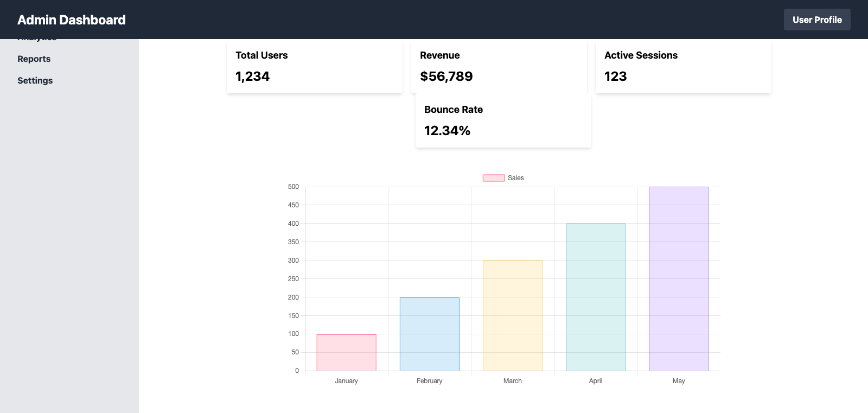868x413 pixels.
Task: Click the May x-axis label
Action: click(x=678, y=381)
